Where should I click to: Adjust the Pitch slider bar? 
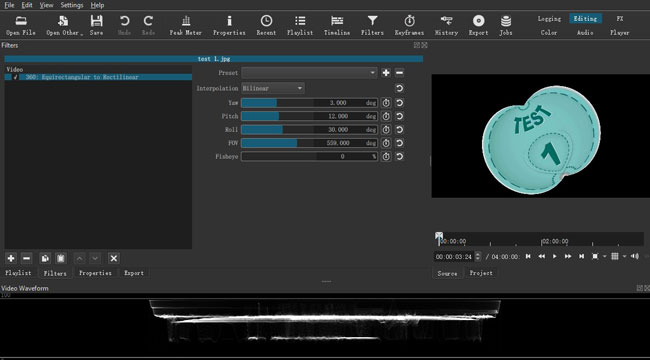(309, 116)
